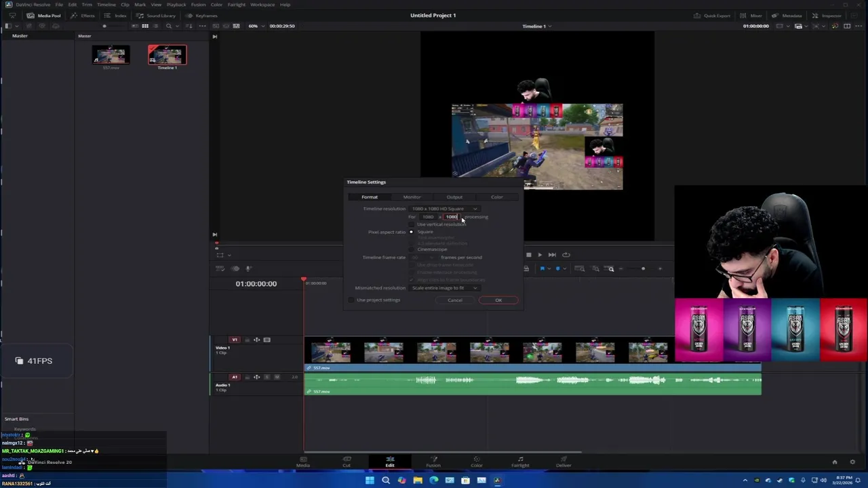Image resolution: width=868 pixels, height=488 pixels.
Task: Select Square pixel aspect ratio
Action: pyautogui.click(x=411, y=232)
